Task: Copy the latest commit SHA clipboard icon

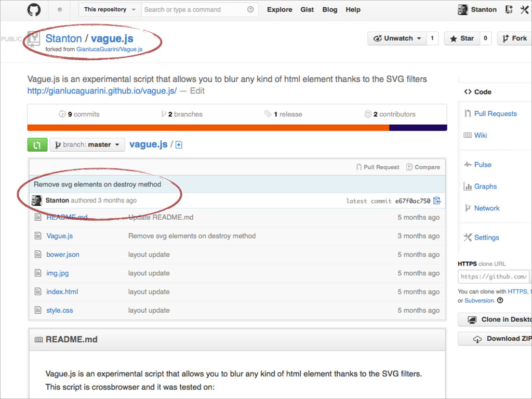Action: (x=437, y=201)
